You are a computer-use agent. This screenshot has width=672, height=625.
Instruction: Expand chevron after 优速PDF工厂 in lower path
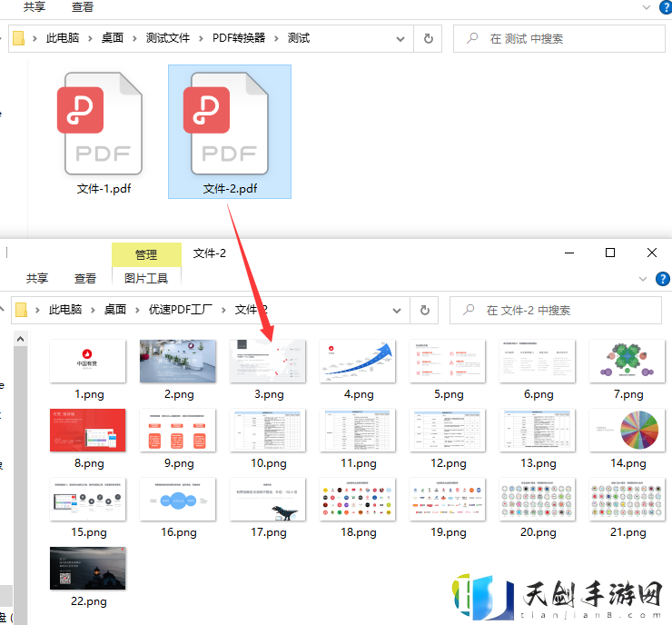pyautogui.click(x=223, y=310)
